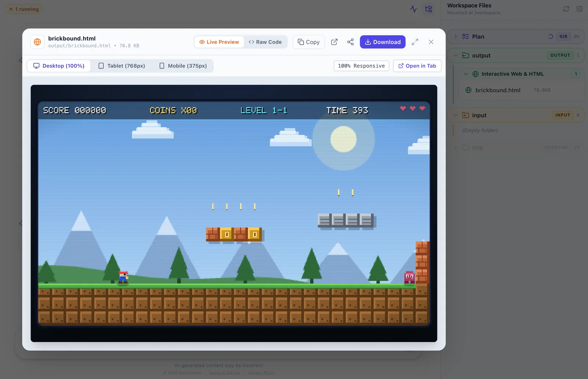
Task: Toggle the workspace side panel layout icon
Action: [580, 9]
